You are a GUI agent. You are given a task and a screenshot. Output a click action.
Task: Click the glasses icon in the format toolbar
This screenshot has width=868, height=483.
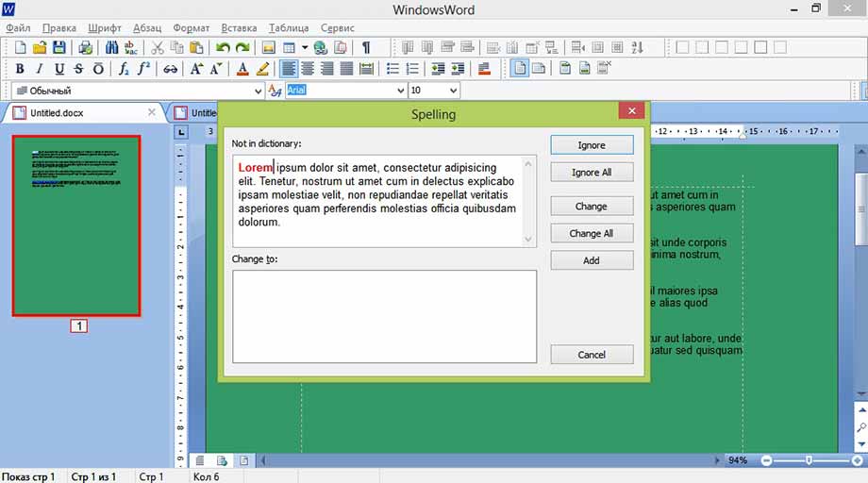click(x=170, y=69)
